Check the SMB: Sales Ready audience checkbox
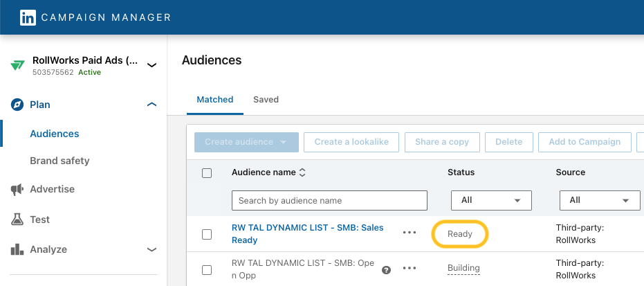The image size is (644, 286). click(207, 234)
